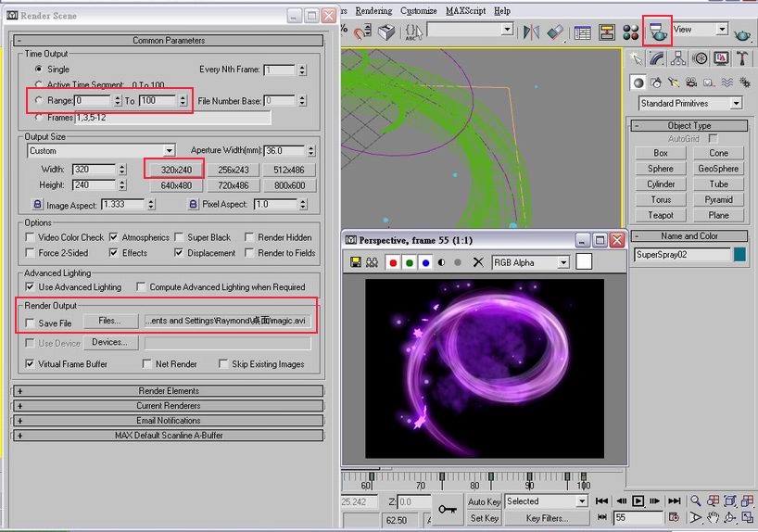Click the Files... output button

click(x=109, y=321)
